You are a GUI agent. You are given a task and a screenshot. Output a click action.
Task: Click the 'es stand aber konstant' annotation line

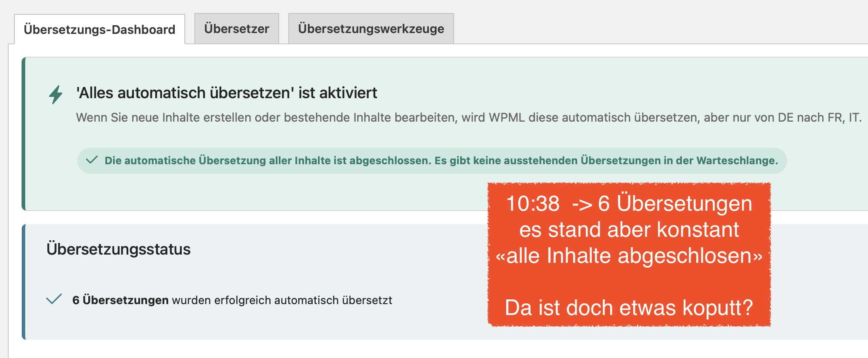629,230
